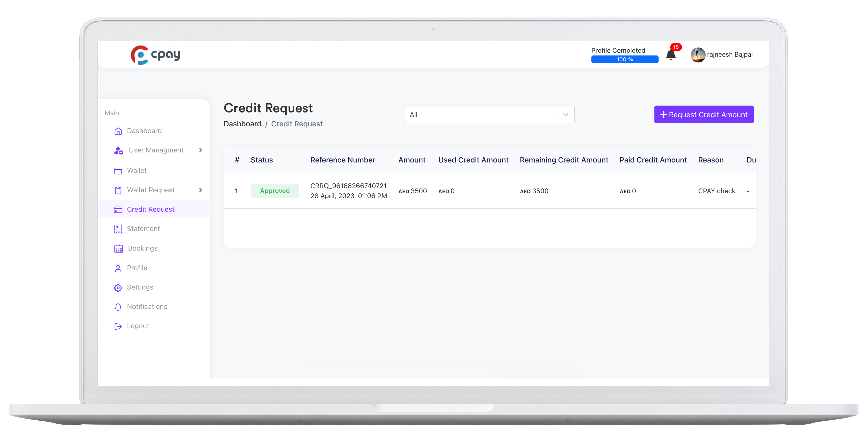The height and width of the screenshot is (433, 868).
Task: Click the Dashboard home icon in sidebar
Action: coord(118,131)
